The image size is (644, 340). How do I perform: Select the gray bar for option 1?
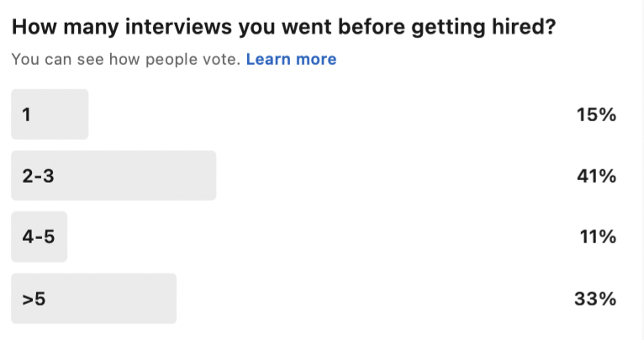click(50, 114)
